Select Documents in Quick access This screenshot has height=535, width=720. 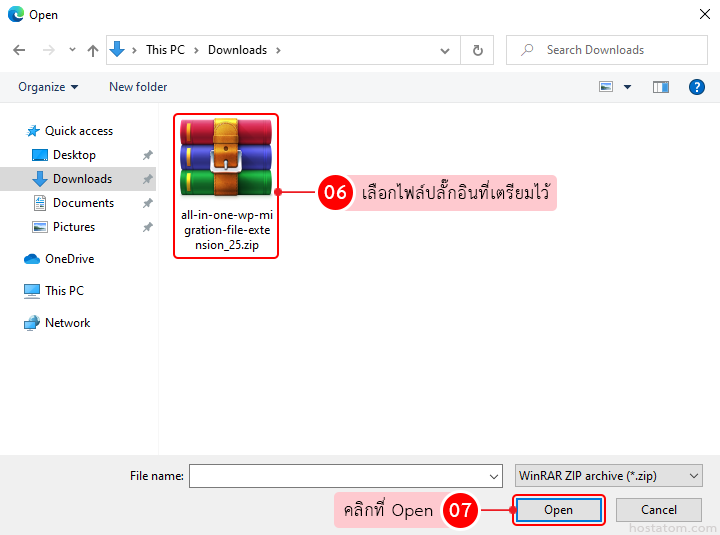[x=83, y=203]
